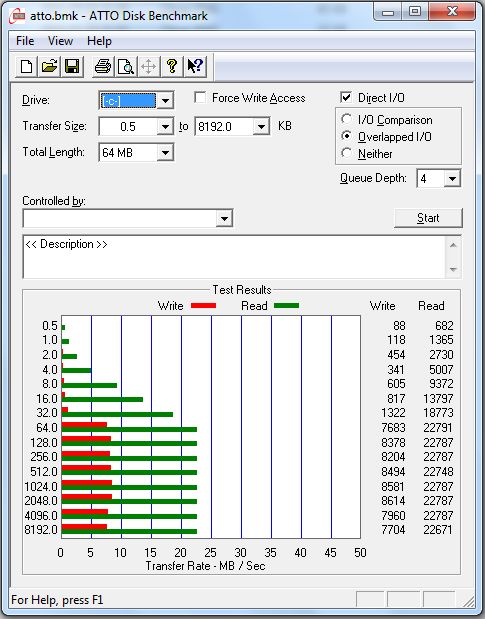Save results using the floppy disk icon
This screenshot has height=619, width=485.
[72, 66]
